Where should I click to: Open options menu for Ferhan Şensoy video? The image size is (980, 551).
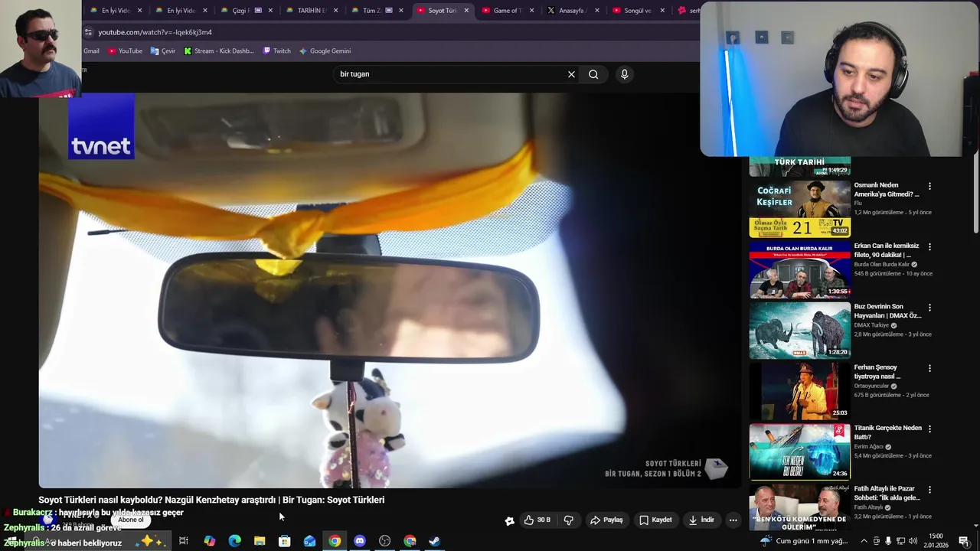coord(929,368)
